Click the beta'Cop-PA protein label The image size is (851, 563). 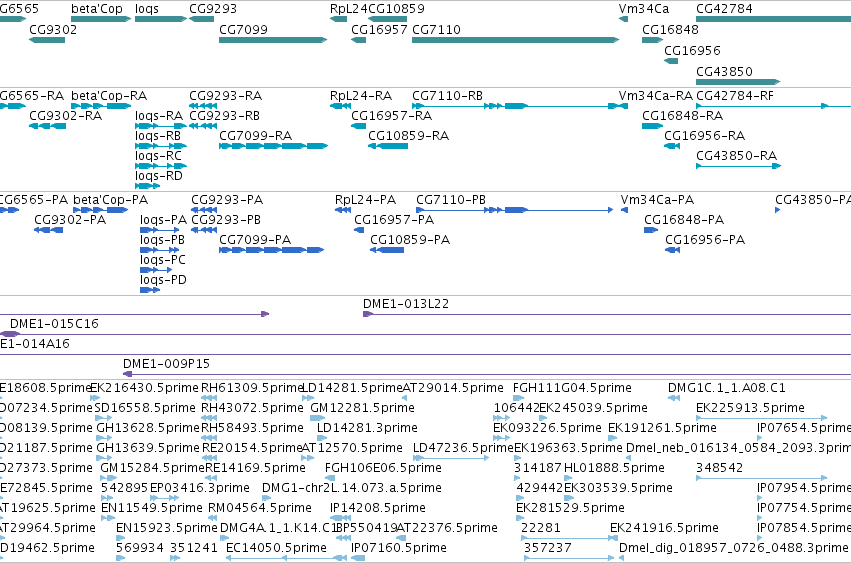(x=110, y=200)
